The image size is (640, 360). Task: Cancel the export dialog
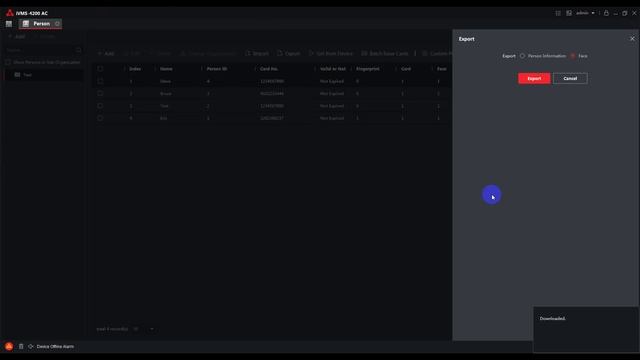tap(570, 78)
